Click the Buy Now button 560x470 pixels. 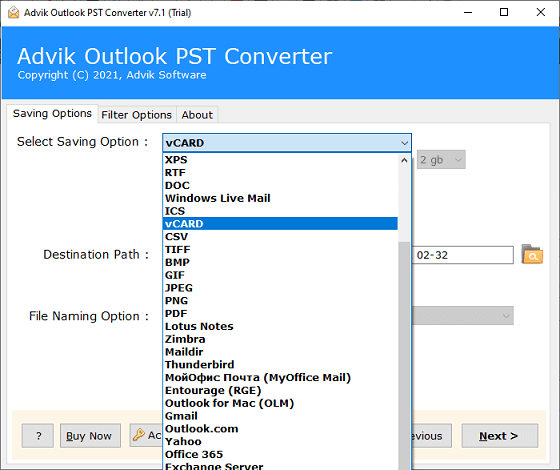coord(90,436)
